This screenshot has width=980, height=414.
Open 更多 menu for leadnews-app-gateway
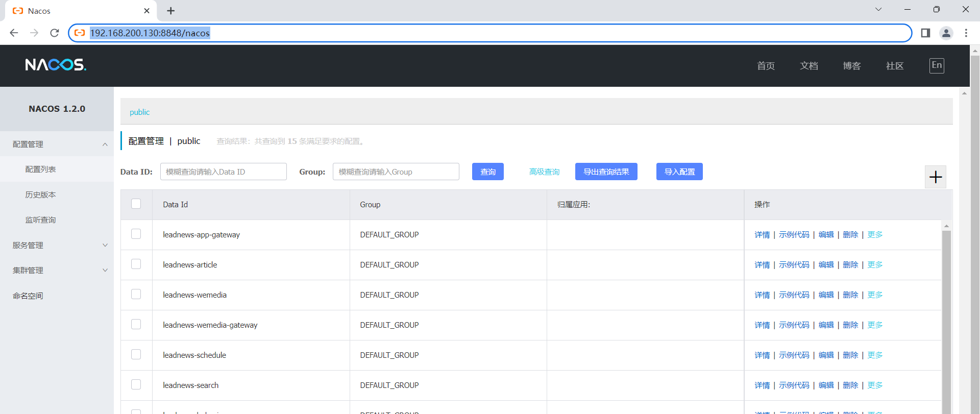click(875, 235)
